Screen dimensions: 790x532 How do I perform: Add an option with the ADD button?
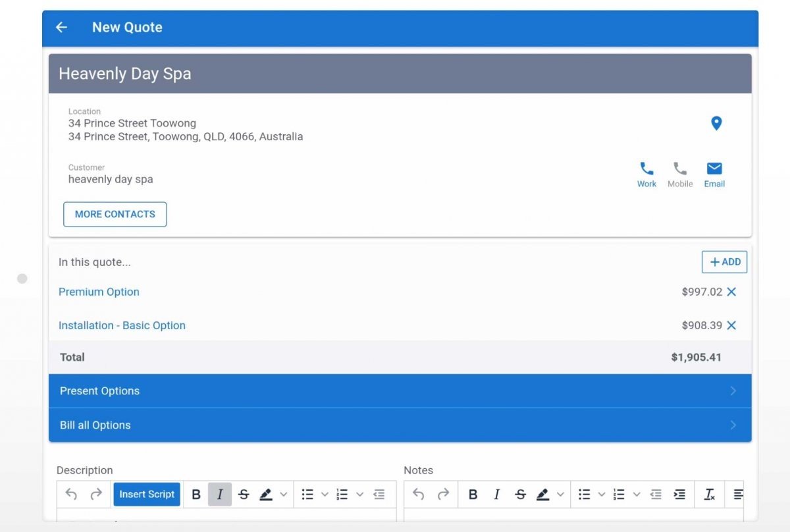724,262
